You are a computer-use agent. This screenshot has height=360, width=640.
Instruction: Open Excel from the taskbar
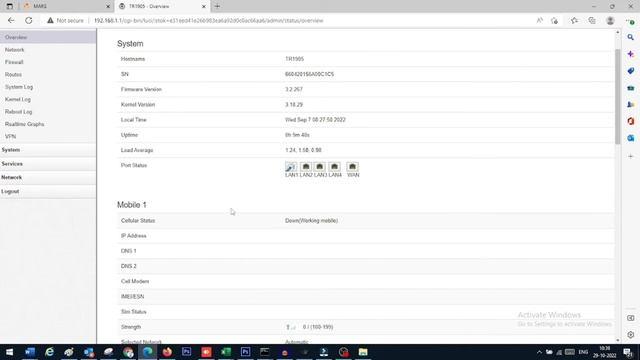[x=226, y=352]
